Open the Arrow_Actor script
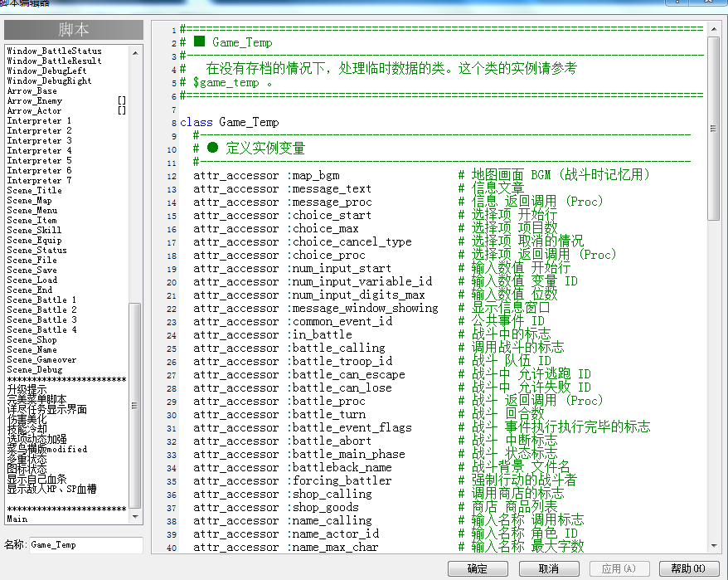Image resolution: width=728 pixels, height=580 pixels. [x=34, y=110]
